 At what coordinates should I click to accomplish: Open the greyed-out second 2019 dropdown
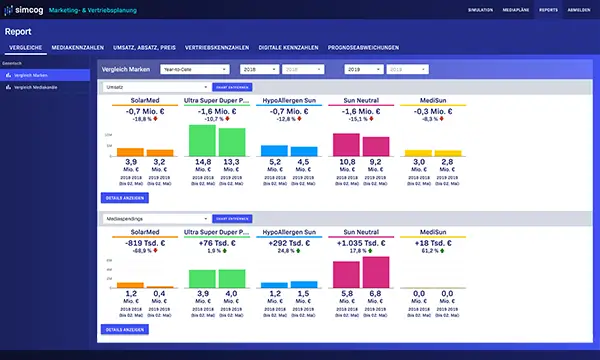(x=408, y=69)
